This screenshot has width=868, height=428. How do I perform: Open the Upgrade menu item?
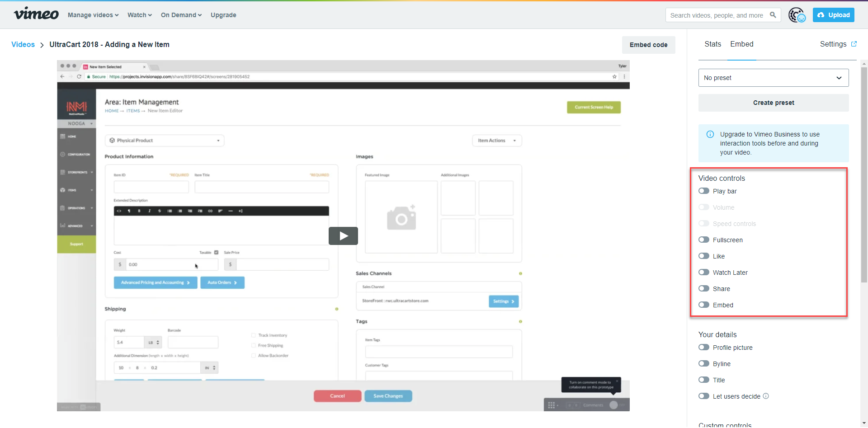click(223, 15)
